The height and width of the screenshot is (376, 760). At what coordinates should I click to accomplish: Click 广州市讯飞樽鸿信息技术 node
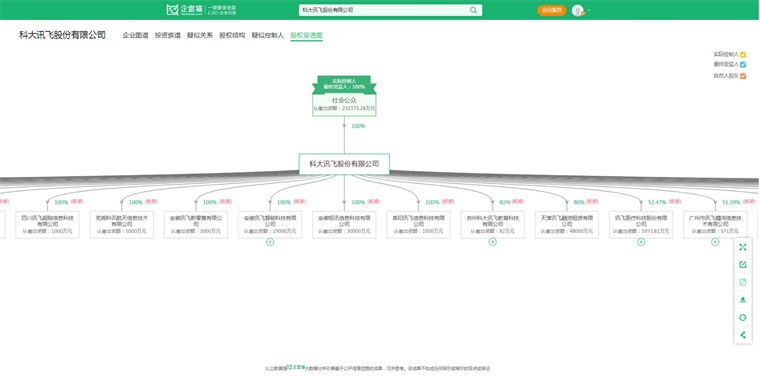(715, 224)
